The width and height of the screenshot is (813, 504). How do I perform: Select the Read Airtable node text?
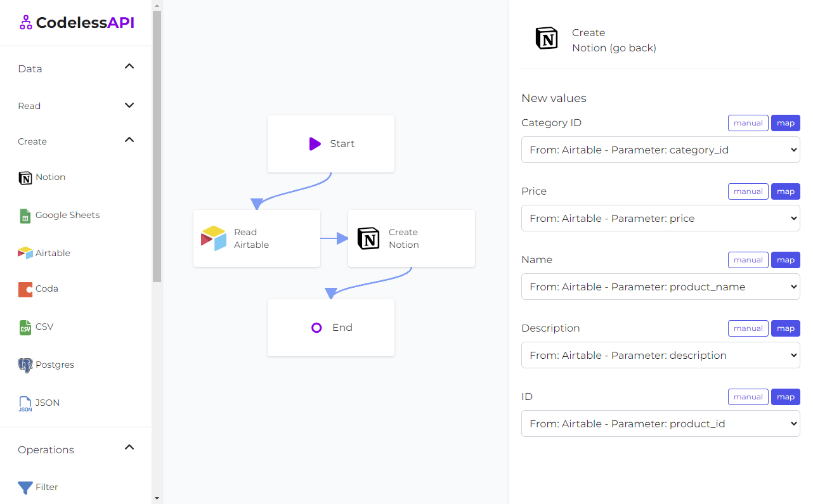tap(251, 238)
